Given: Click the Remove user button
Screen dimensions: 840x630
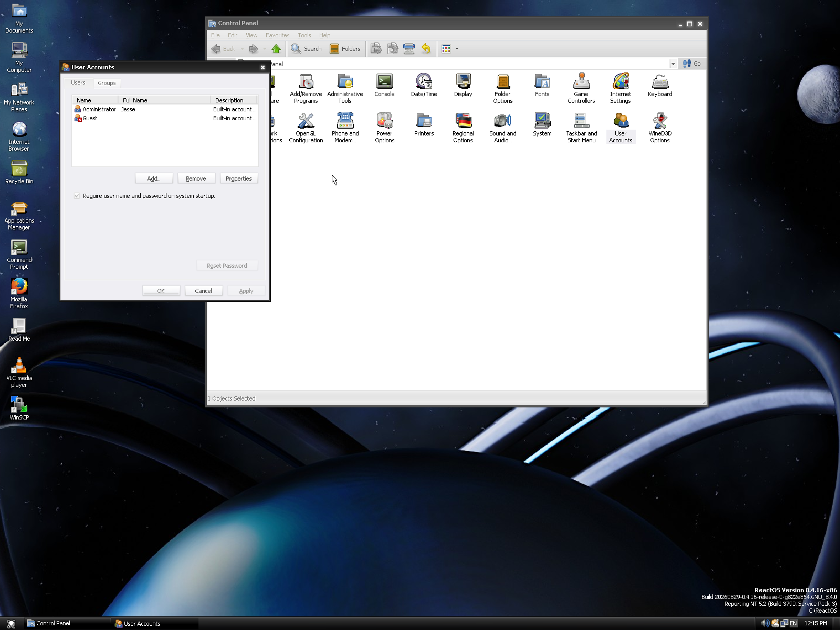Looking at the screenshot, I should (x=196, y=178).
